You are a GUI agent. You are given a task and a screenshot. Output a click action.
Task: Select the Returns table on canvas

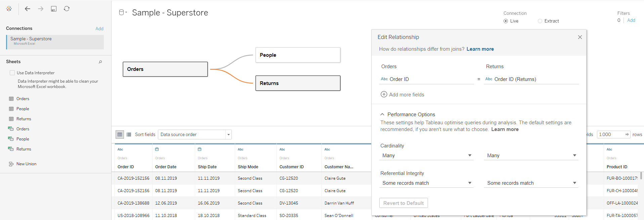pyautogui.click(x=298, y=83)
